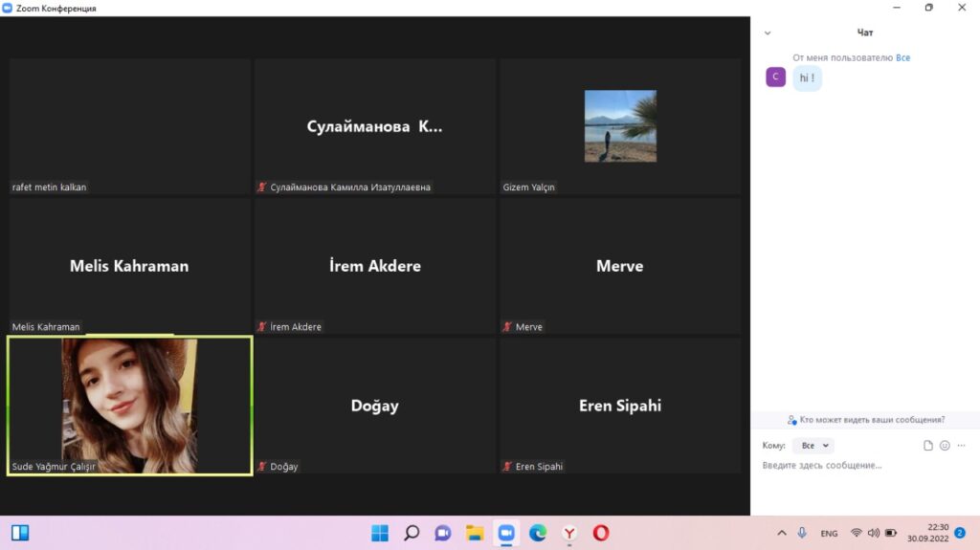980x550 pixels.
Task: Open the Teams Chat taskbar icon
Action: [442, 533]
